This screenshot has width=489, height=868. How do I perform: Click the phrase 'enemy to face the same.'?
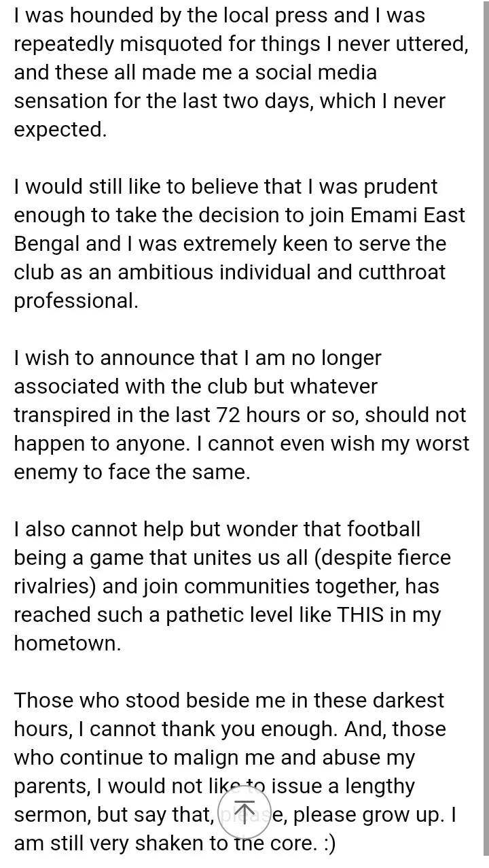[x=132, y=472]
